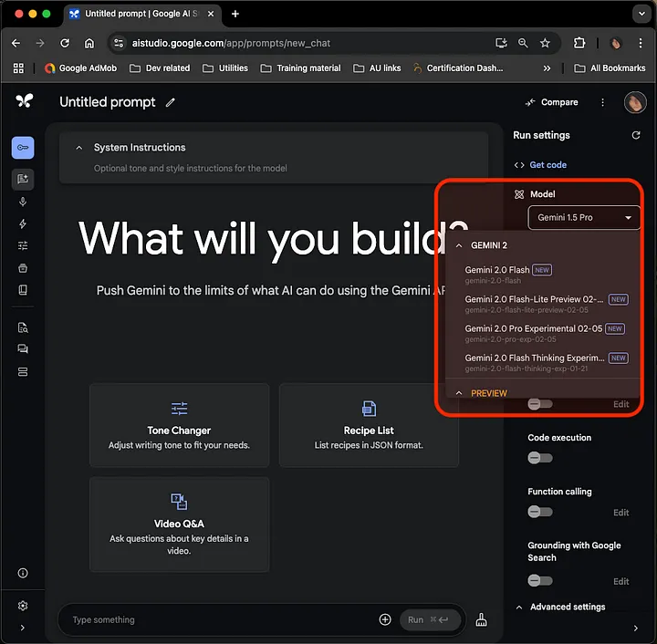Click the address bar URL
This screenshot has width=657, height=644.
point(231,43)
